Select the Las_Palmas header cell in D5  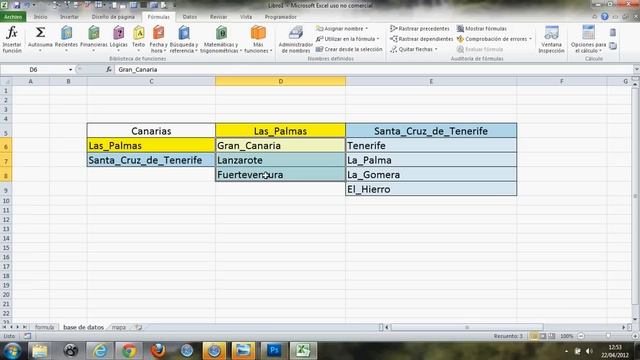click(x=280, y=131)
